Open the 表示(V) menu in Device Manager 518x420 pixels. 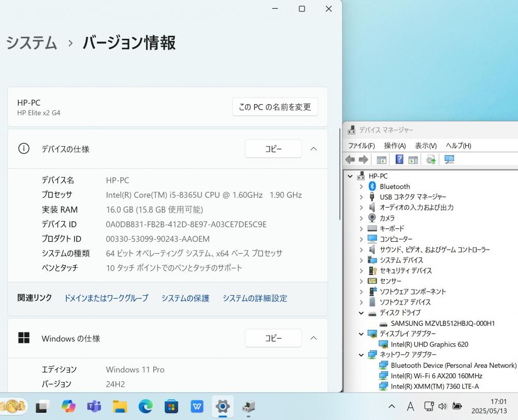click(x=426, y=146)
